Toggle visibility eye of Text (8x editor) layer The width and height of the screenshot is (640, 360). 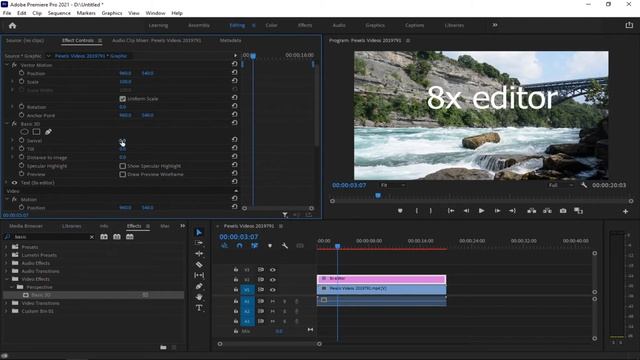[14, 182]
